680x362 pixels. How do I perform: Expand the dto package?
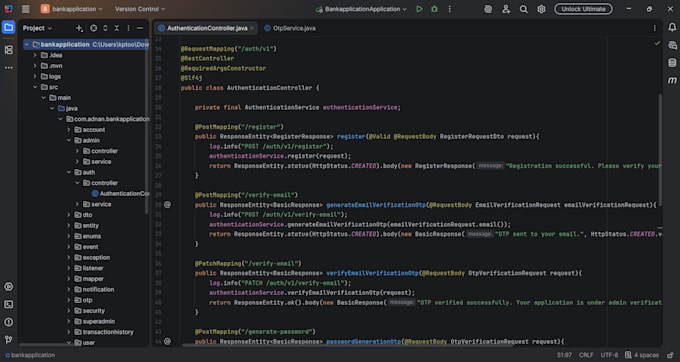(69, 215)
